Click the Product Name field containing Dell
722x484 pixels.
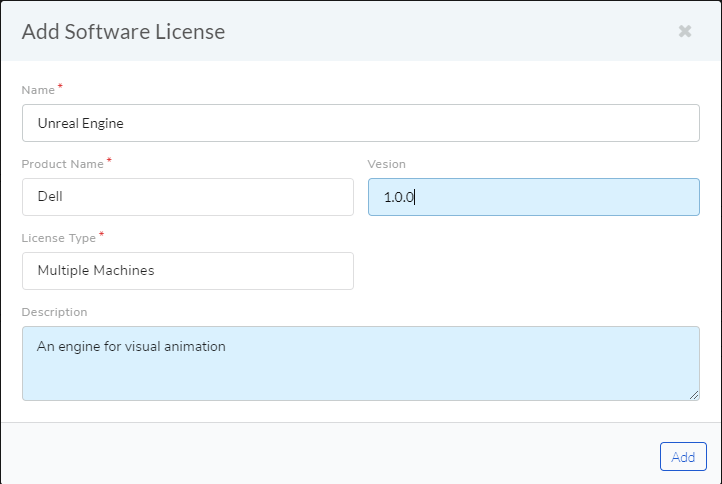pos(188,197)
